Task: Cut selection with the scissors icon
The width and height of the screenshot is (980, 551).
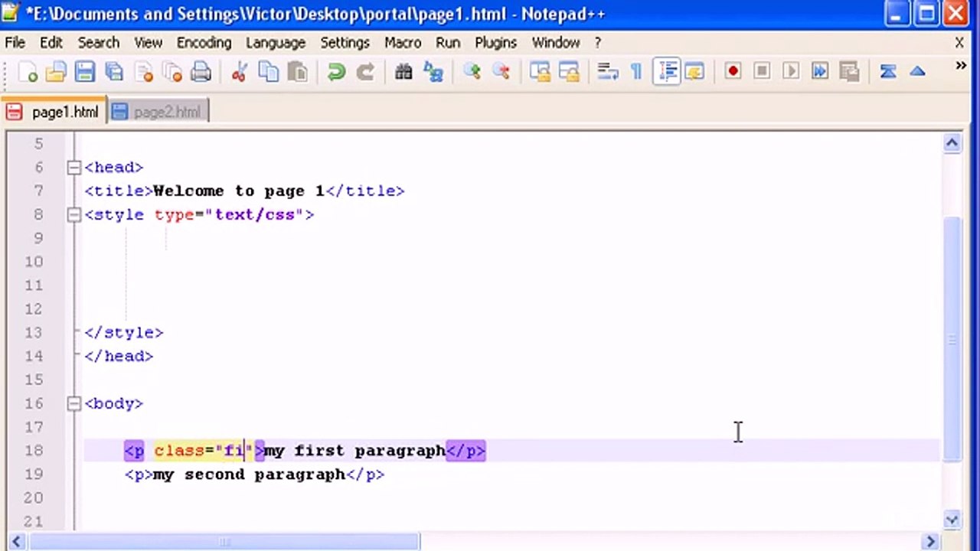Action: point(240,72)
